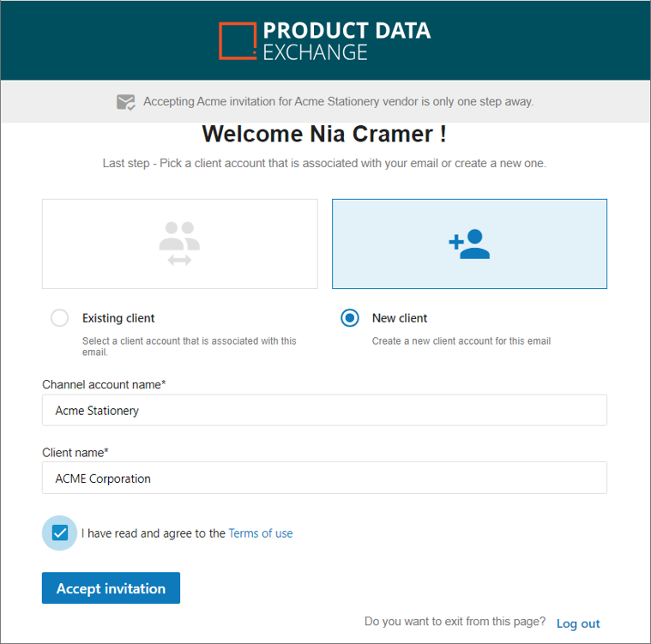The width and height of the screenshot is (651, 644).
Task: Click the Existing client card tile
Action: coord(180,244)
